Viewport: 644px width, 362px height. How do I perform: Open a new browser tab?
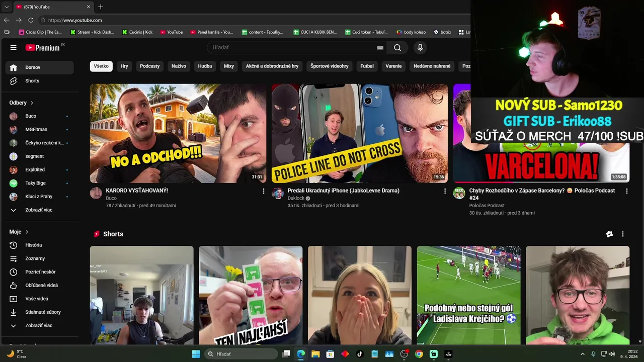(101, 7)
